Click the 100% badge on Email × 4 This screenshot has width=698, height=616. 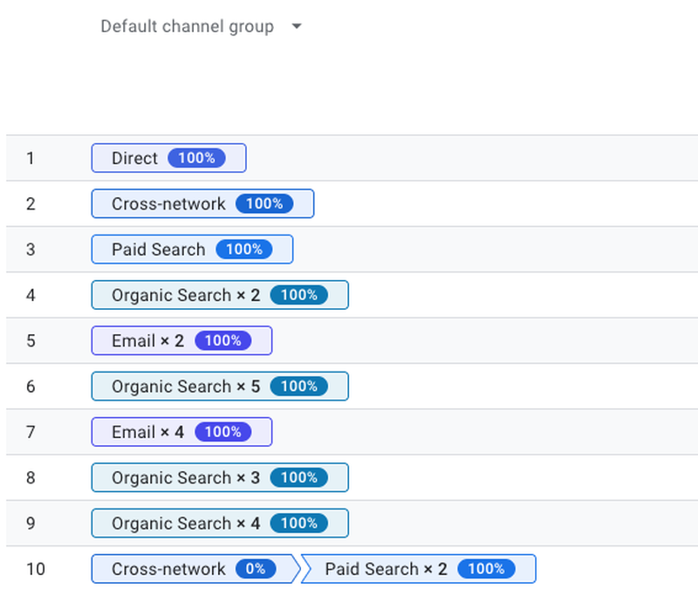coord(223,432)
